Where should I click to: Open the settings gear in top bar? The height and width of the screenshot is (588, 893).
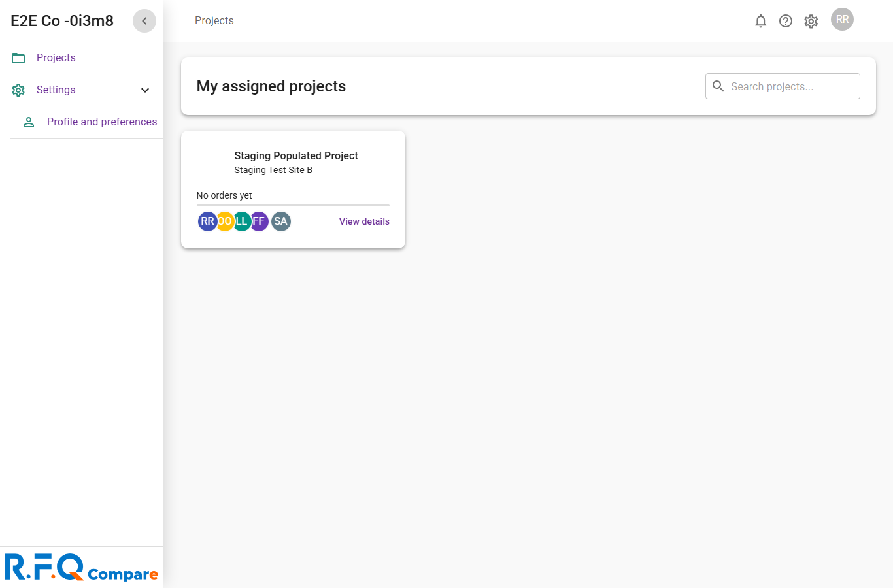pos(811,21)
